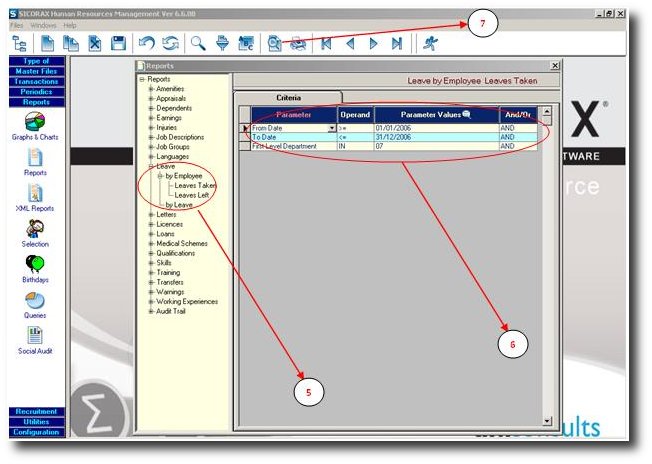
Task: Click the Save floppy disk toolbar icon
Action: [x=119, y=43]
